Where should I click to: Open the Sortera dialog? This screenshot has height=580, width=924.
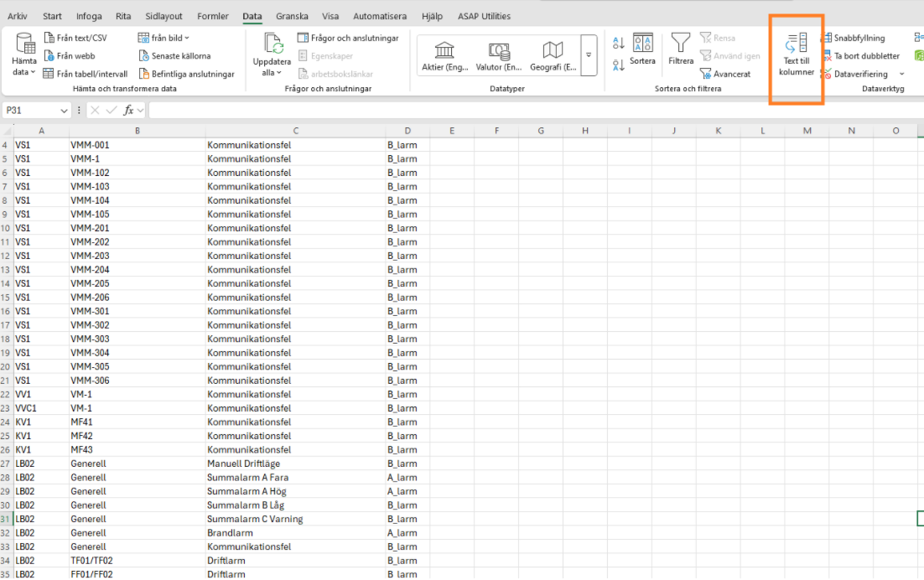pyautogui.click(x=642, y=49)
